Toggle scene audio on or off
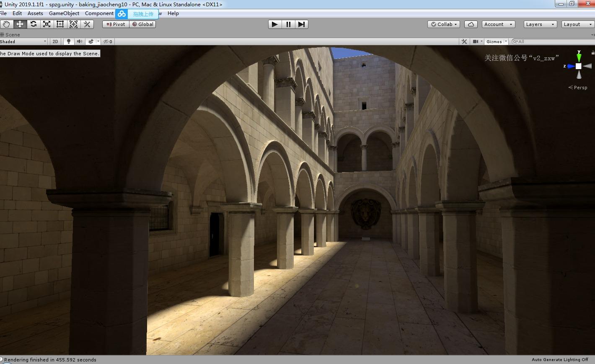The height and width of the screenshot is (364, 595). 79,41
